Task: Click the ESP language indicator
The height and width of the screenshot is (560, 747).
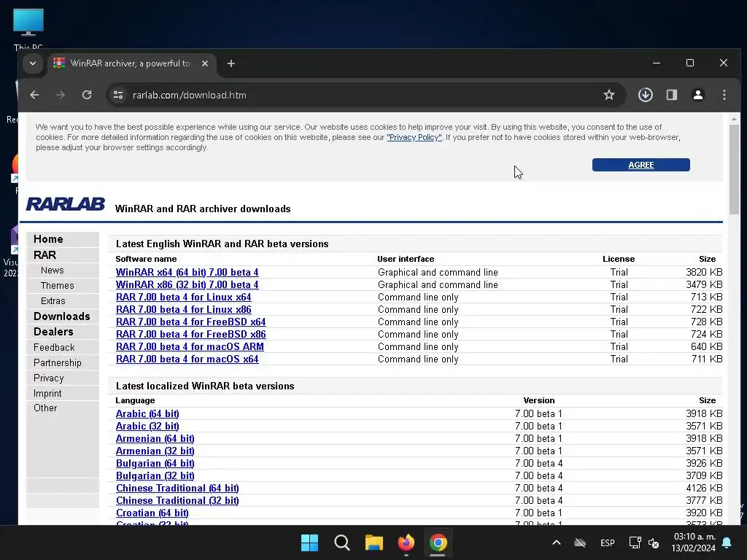Action: (x=608, y=542)
